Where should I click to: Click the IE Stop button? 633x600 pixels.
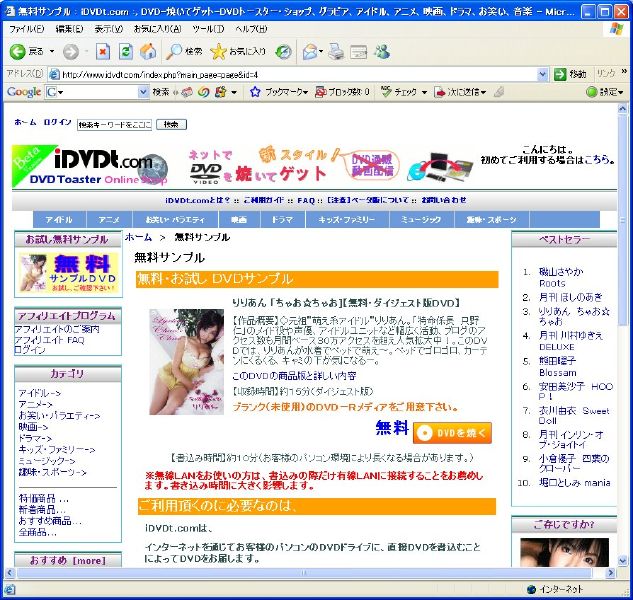pyautogui.click(x=104, y=51)
